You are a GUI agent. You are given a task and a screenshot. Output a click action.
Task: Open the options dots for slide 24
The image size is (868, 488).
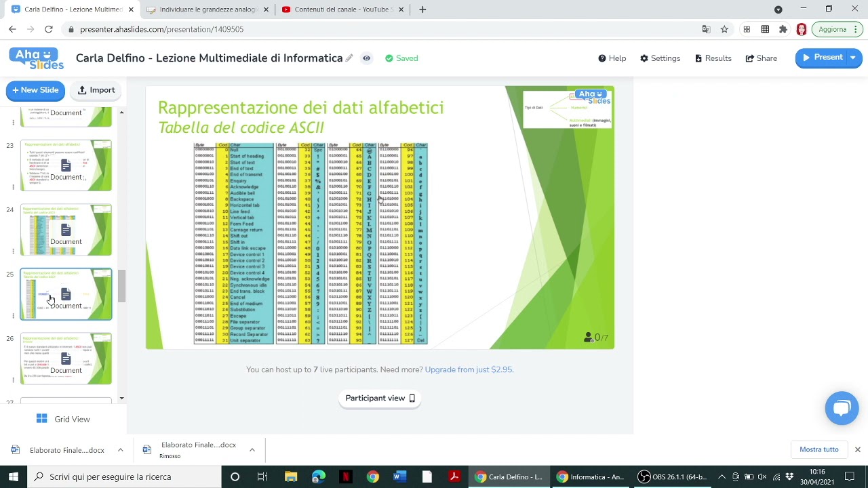coord(12,251)
